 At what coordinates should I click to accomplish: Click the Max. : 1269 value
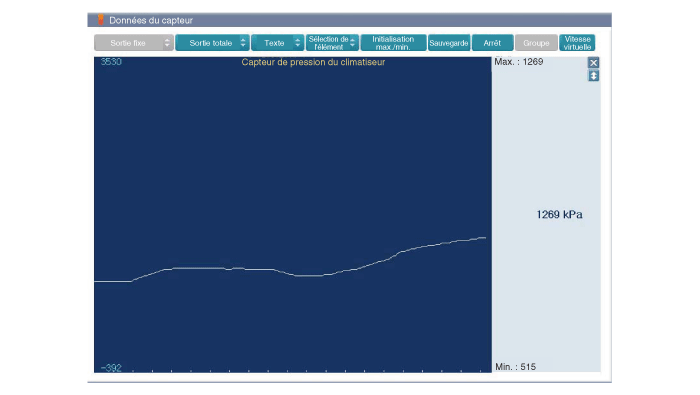click(x=519, y=62)
